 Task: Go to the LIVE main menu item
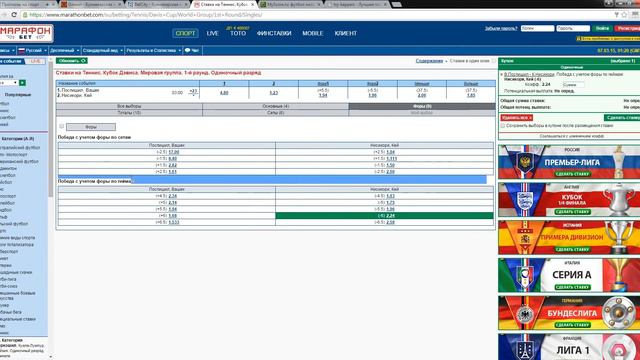coord(213,33)
